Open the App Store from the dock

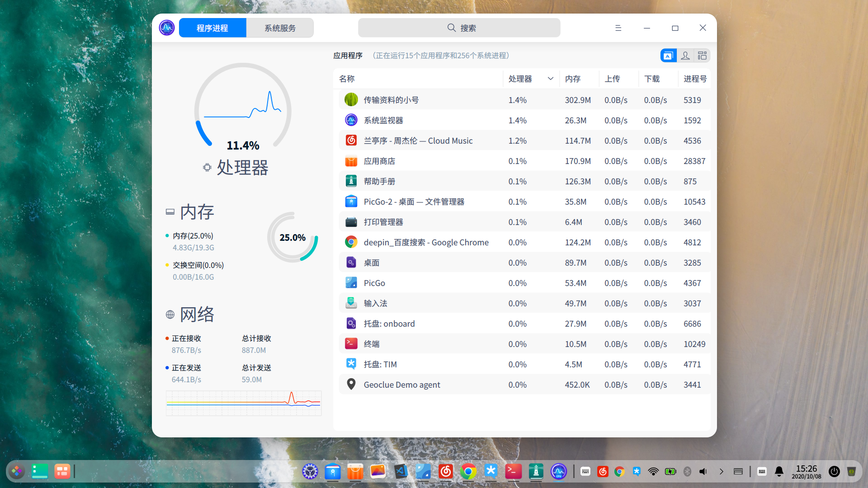(x=355, y=471)
